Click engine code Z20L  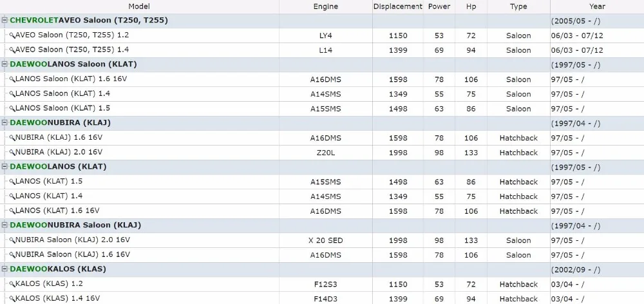point(326,153)
